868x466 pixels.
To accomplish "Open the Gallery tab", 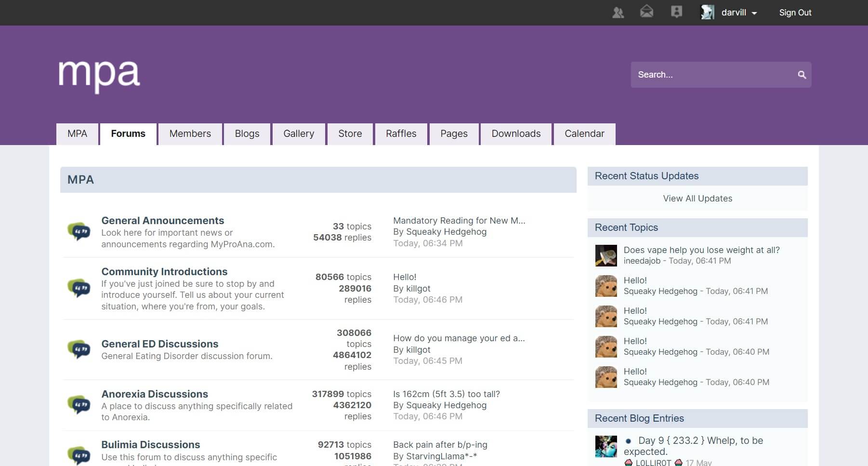I will point(299,134).
